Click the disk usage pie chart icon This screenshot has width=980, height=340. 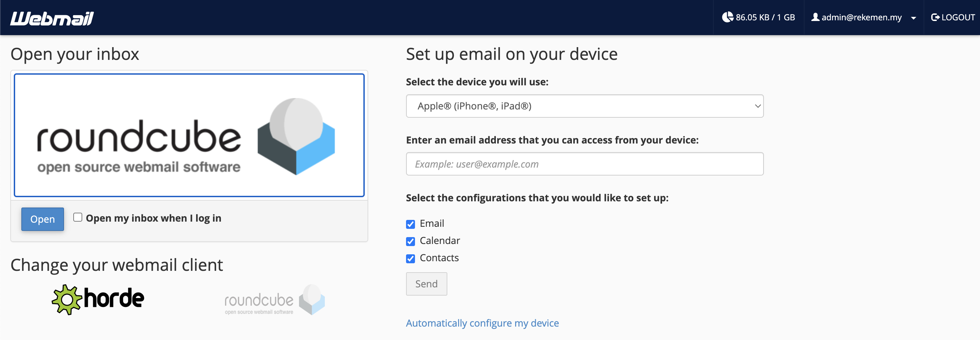coord(727,17)
